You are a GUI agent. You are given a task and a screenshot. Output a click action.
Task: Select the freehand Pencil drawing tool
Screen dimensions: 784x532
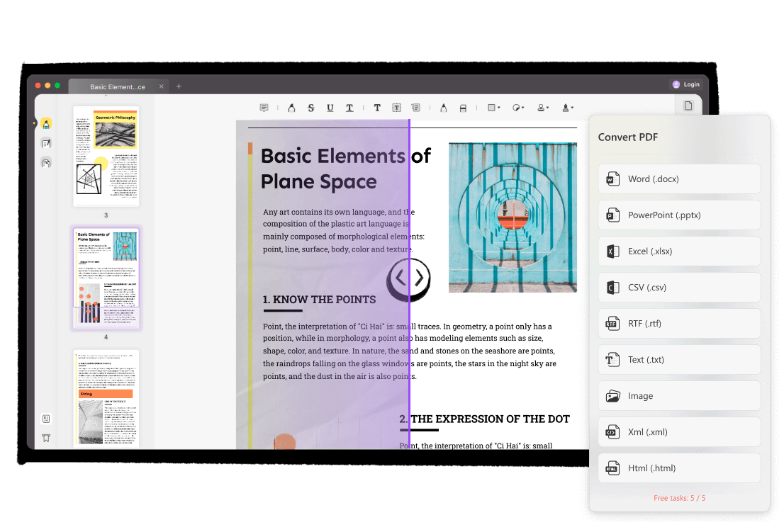click(x=444, y=108)
